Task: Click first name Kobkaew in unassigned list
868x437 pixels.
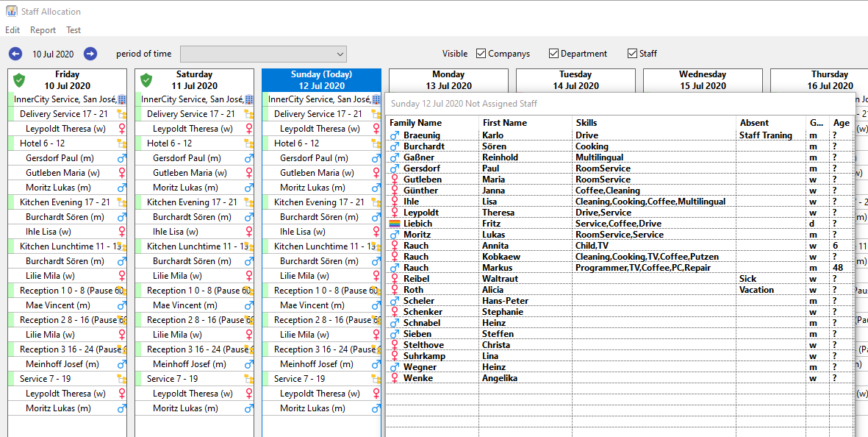Action: point(501,257)
